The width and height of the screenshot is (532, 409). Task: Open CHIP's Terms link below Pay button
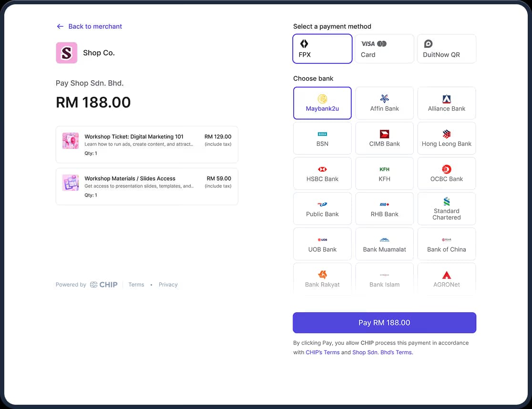tap(322, 352)
